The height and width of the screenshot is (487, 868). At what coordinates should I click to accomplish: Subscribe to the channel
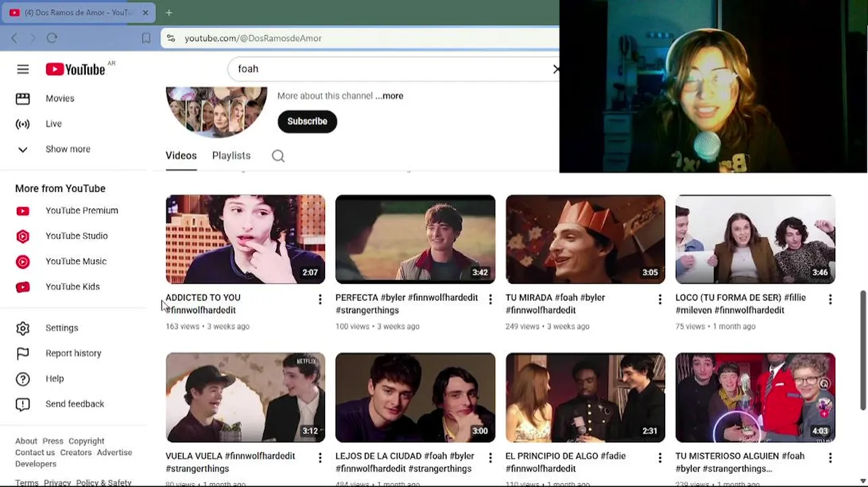tap(307, 122)
